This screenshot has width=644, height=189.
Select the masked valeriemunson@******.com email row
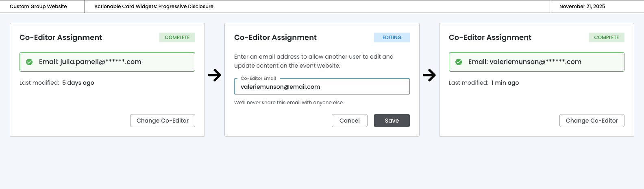tap(537, 62)
